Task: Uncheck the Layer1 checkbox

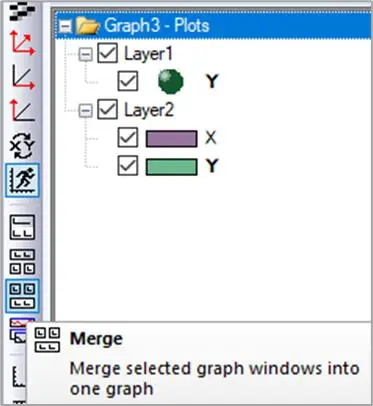Action: 107,53
